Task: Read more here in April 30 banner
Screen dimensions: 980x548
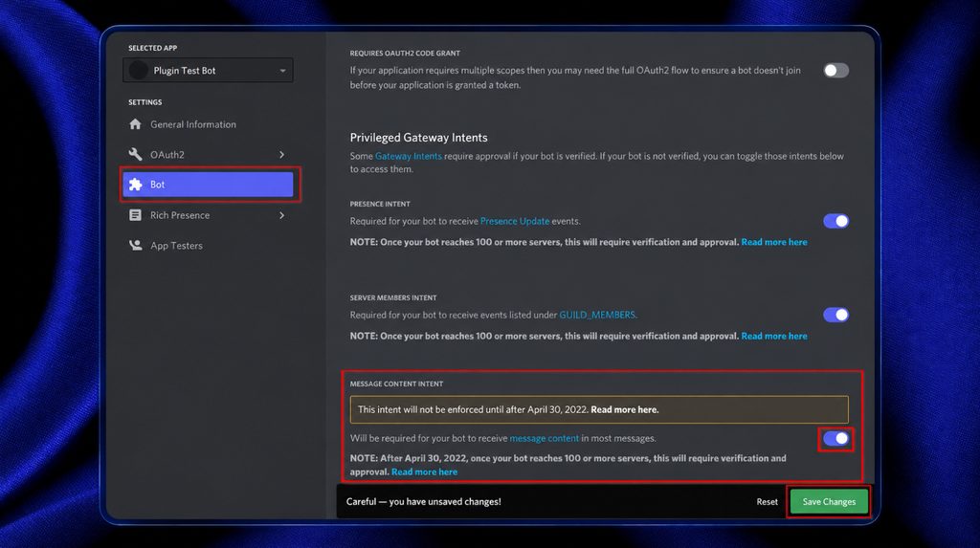Action: [x=624, y=410]
